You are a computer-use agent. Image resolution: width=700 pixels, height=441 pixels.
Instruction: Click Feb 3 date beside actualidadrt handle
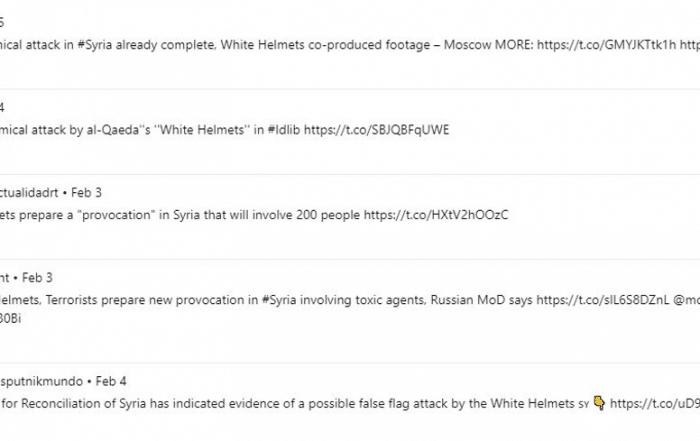tap(86, 193)
